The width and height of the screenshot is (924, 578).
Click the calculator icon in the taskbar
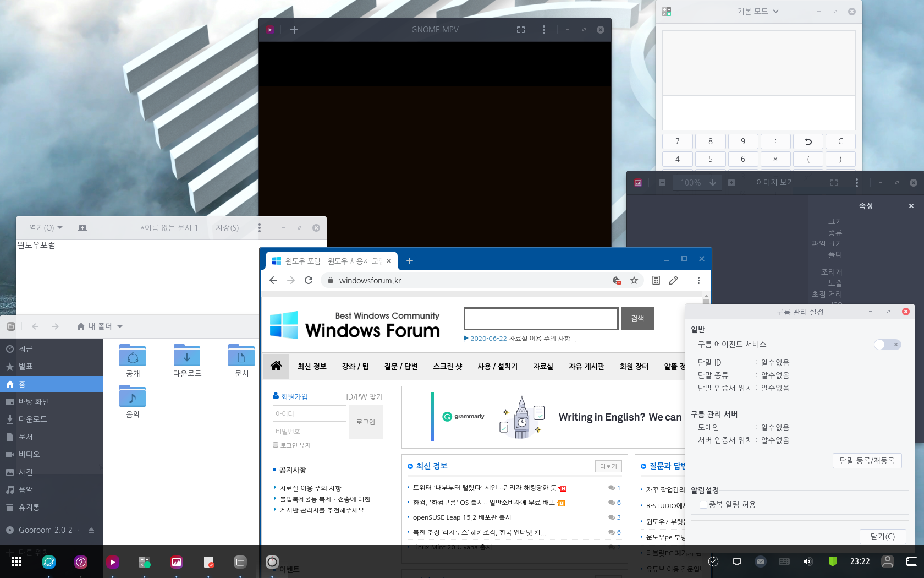[145, 561]
